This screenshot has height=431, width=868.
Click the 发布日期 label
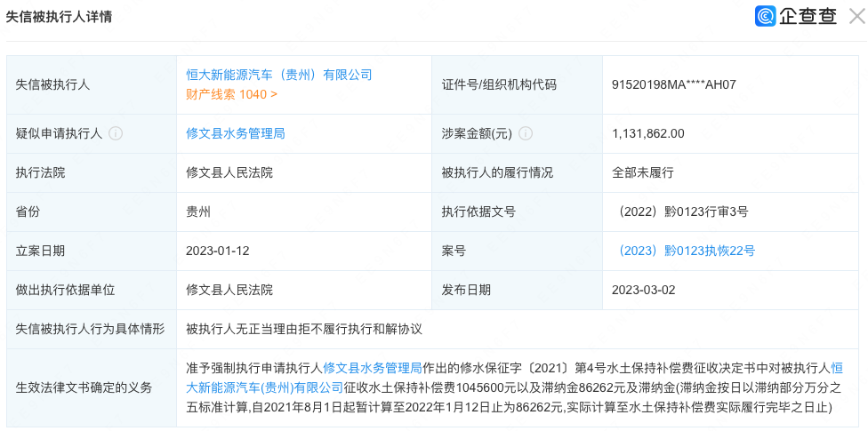465,290
